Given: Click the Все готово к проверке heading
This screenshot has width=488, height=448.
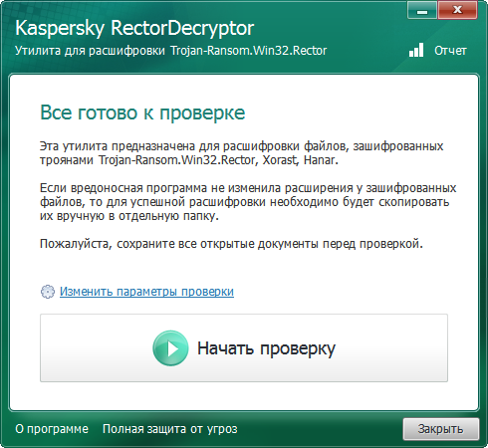Looking at the screenshot, I should click(142, 112).
